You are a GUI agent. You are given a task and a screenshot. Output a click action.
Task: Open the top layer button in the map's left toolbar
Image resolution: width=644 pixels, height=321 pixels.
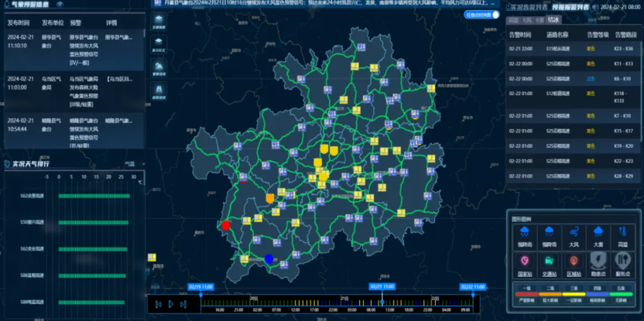click(159, 21)
